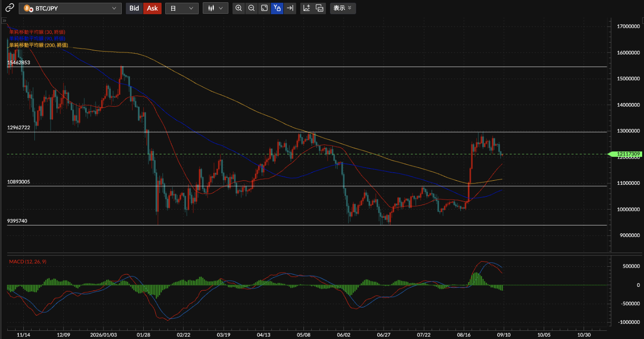Click the 10893005 horizontal line label
The height and width of the screenshot is (339, 644).
pyautogui.click(x=19, y=182)
